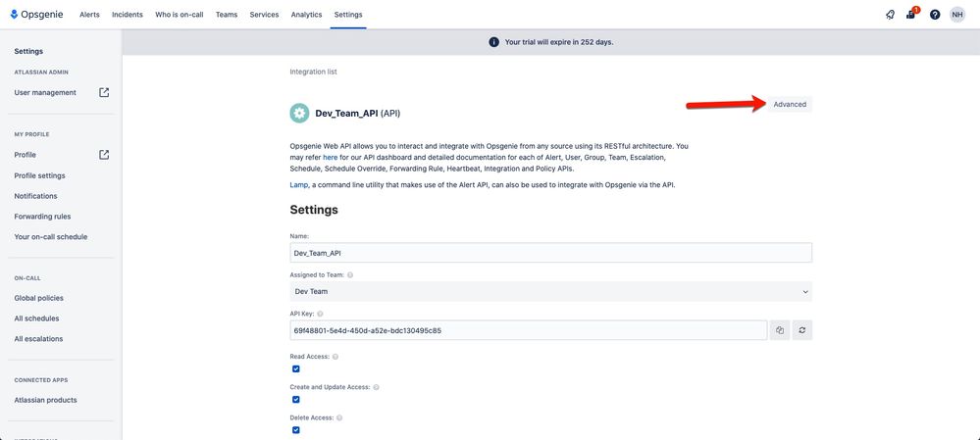Toggle the Create and Update Access checkbox

[x=296, y=400]
